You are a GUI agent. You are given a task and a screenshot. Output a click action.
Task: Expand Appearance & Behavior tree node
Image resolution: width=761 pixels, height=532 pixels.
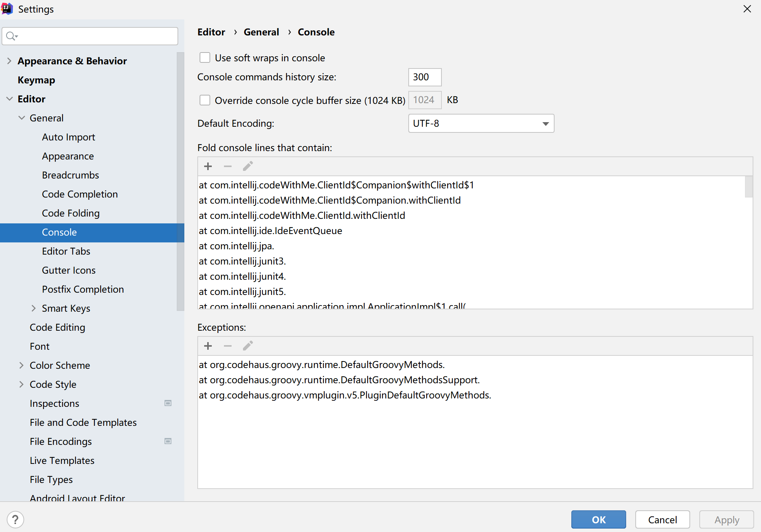pos(9,61)
